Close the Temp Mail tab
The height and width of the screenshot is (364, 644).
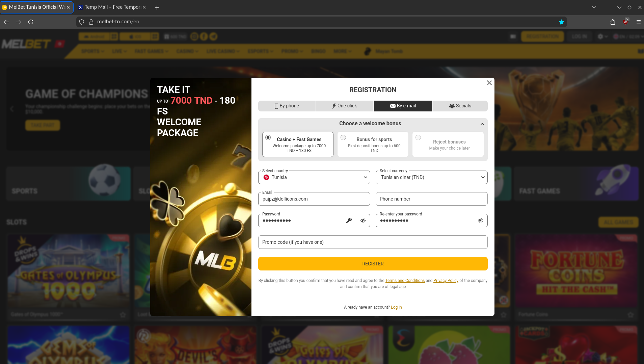(x=144, y=7)
